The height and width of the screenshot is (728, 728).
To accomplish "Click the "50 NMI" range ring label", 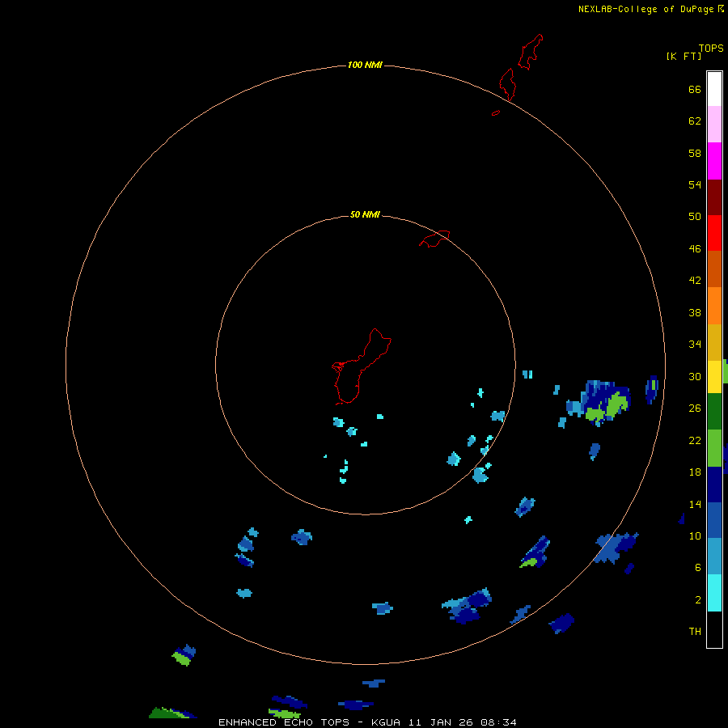I will click(x=365, y=214).
